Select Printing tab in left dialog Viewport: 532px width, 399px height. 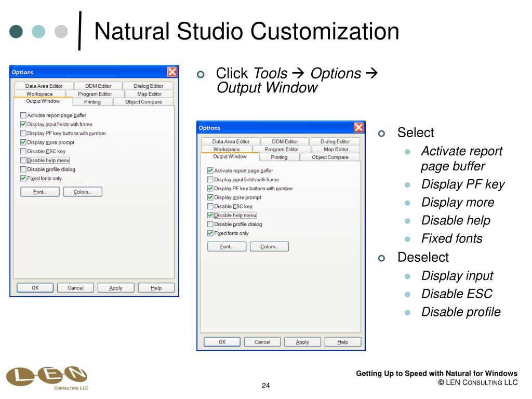point(92,102)
